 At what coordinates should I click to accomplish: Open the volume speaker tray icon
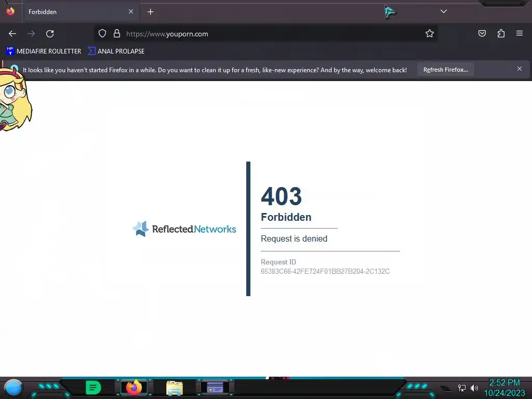pyautogui.click(x=474, y=388)
